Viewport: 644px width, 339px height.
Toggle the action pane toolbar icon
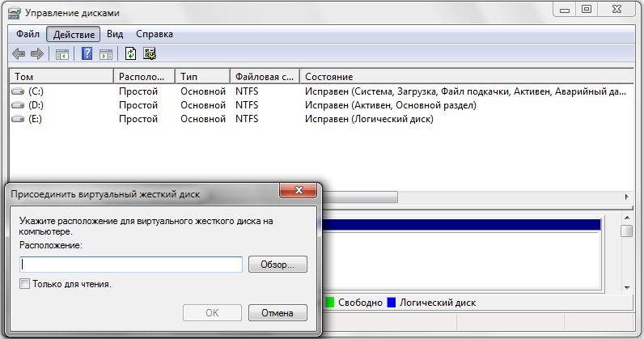pyautogui.click(x=106, y=54)
